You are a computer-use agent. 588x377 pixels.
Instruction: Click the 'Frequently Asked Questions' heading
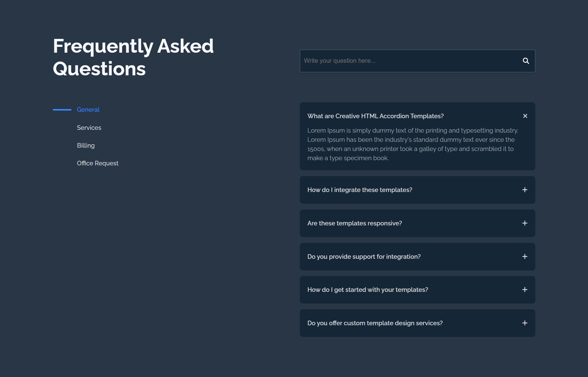click(133, 58)
